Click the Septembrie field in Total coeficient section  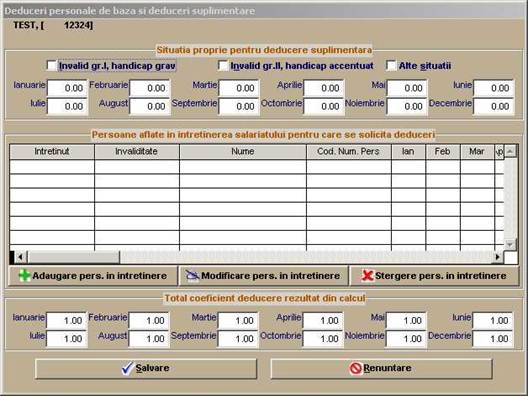point(238,339)
